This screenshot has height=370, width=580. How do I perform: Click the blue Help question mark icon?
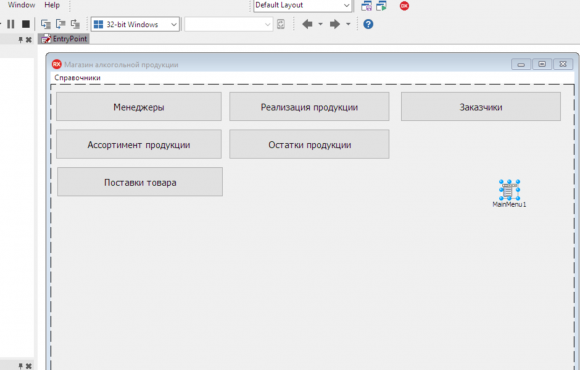tap(368, 24)
